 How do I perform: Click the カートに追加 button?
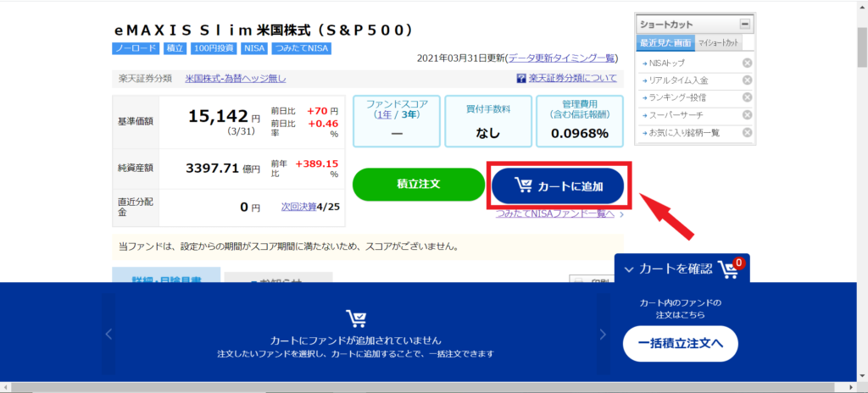coord(558,186)
